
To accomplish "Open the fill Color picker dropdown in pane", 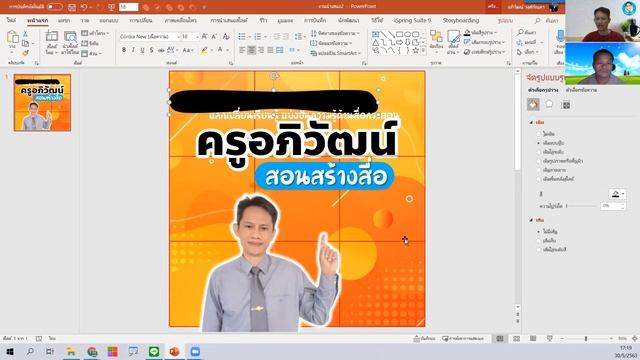I will pyautogui.click(x=618, y=194).
